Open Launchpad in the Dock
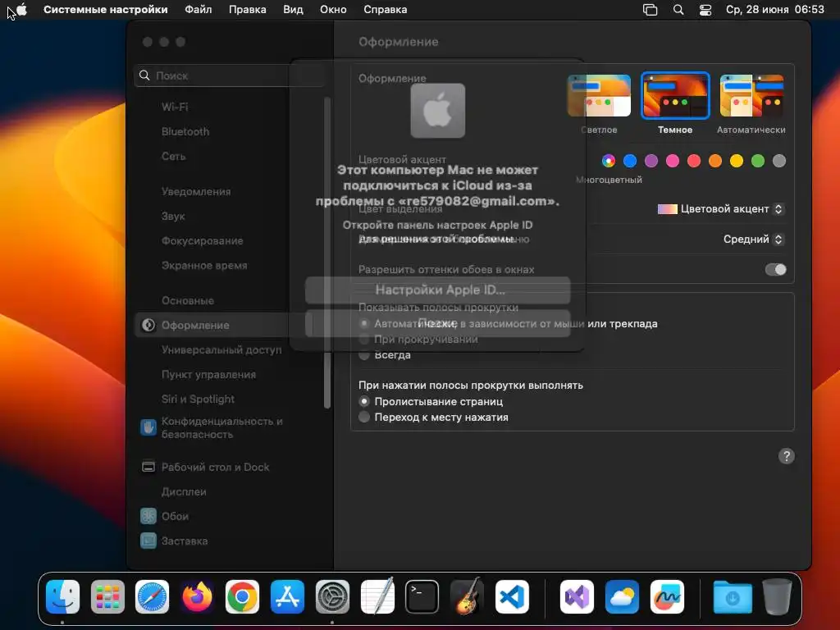840x630 pixels. pyautogui.click(x=107, y=596)
